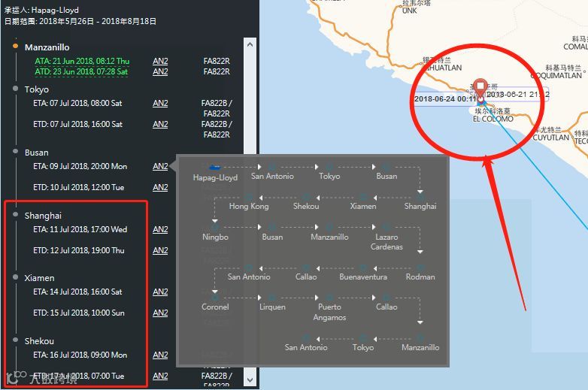This screenshot has height=390, width=588.
Task: Open AN2 link on Busan ETD row
Action: click(160, 187)
